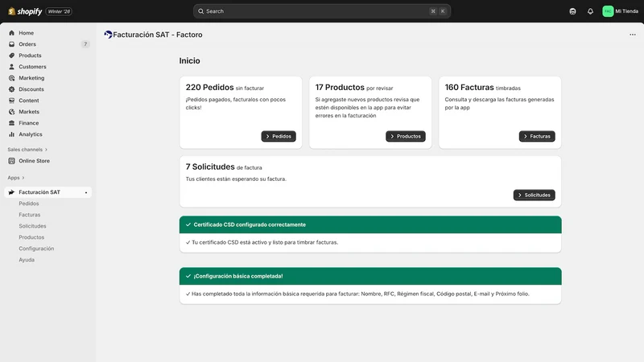Click the Productos button in products card
Image resolution: width=644 pixels, height=362 pixels.
click(406, 136)
